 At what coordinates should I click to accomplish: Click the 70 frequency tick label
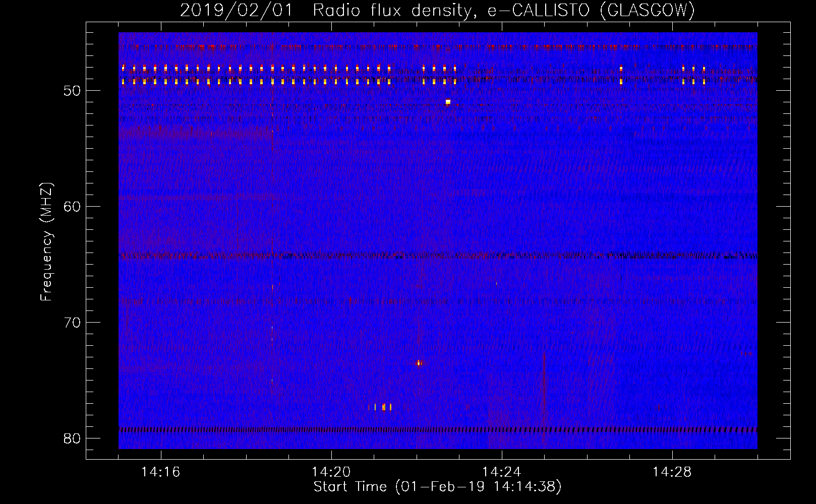(x=73, y=323)
